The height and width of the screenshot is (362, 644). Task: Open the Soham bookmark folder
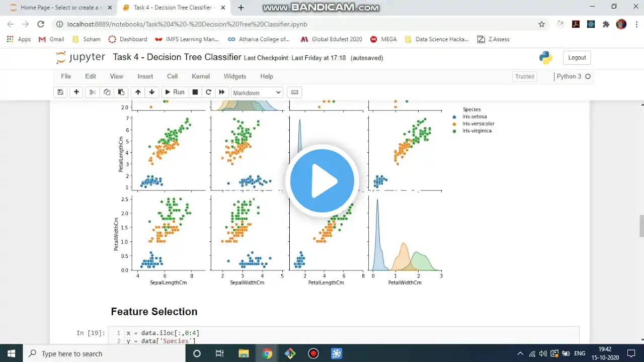tap(87, 39)
